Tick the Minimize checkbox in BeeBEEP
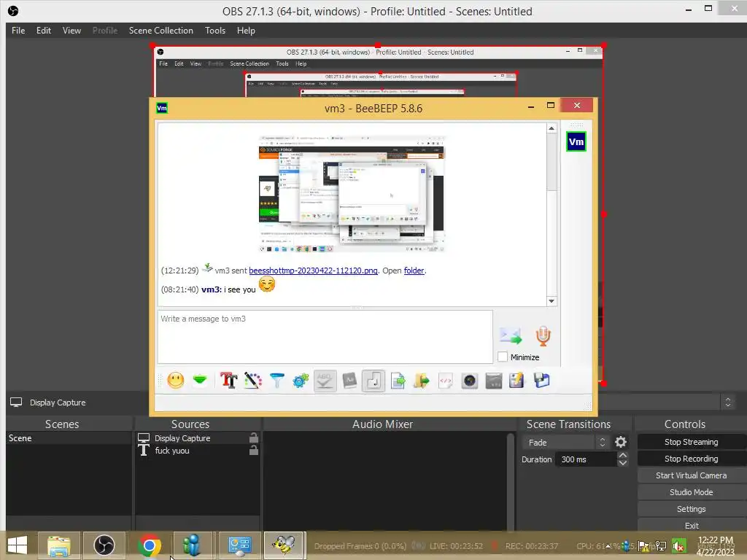Screen dimensions: 747x560 pos(502,357)
